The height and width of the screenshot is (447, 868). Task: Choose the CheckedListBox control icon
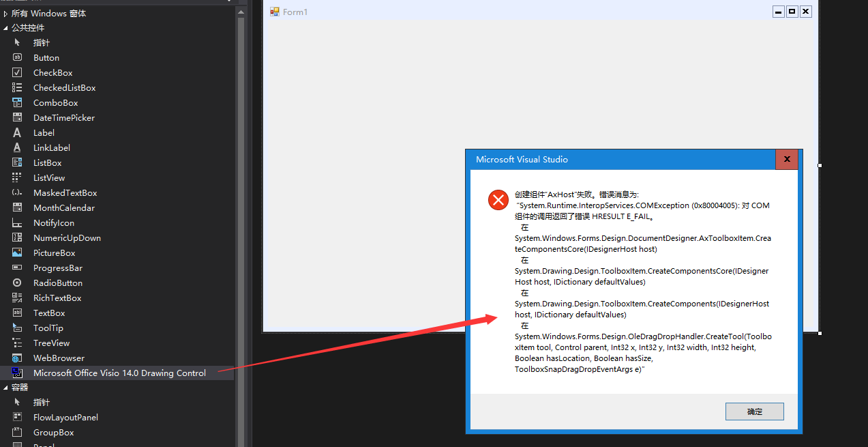point(18,88)
